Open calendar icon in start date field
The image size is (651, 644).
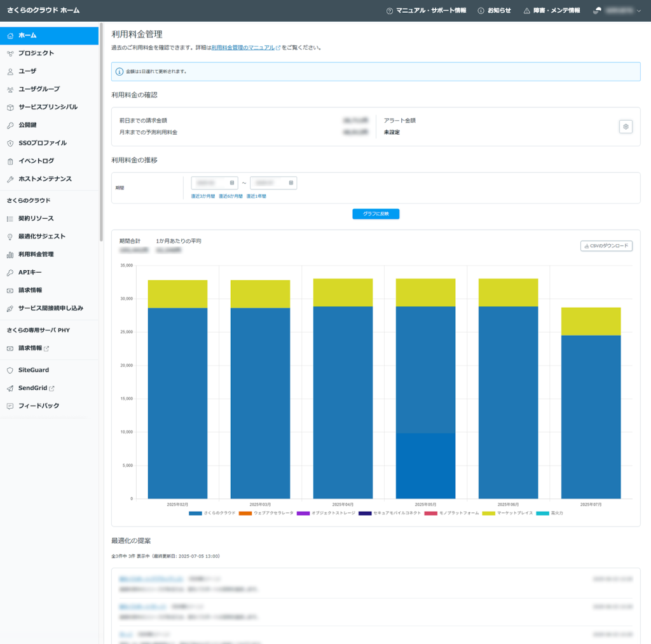[232, 183]
